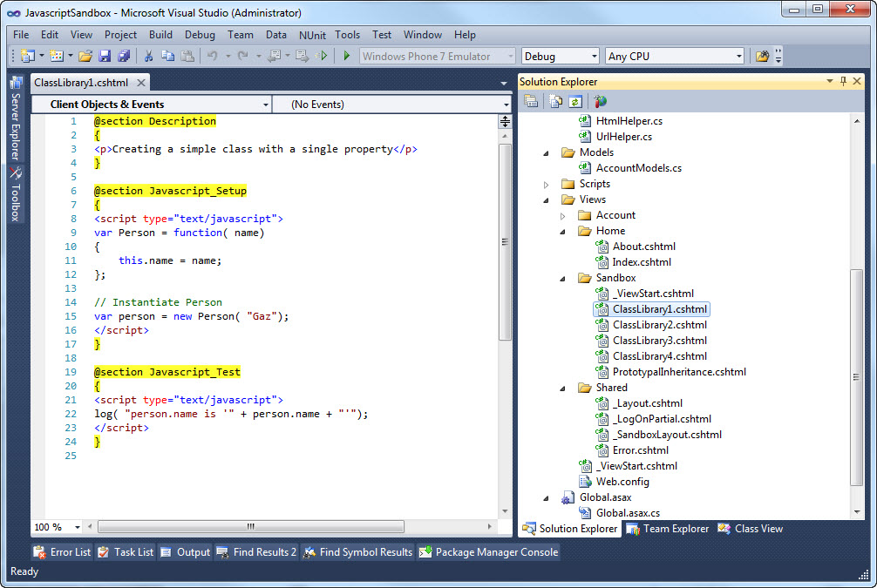Select PrototypalInheritance.cshtml file
877x588 pixels.
[x=679, y=372]
